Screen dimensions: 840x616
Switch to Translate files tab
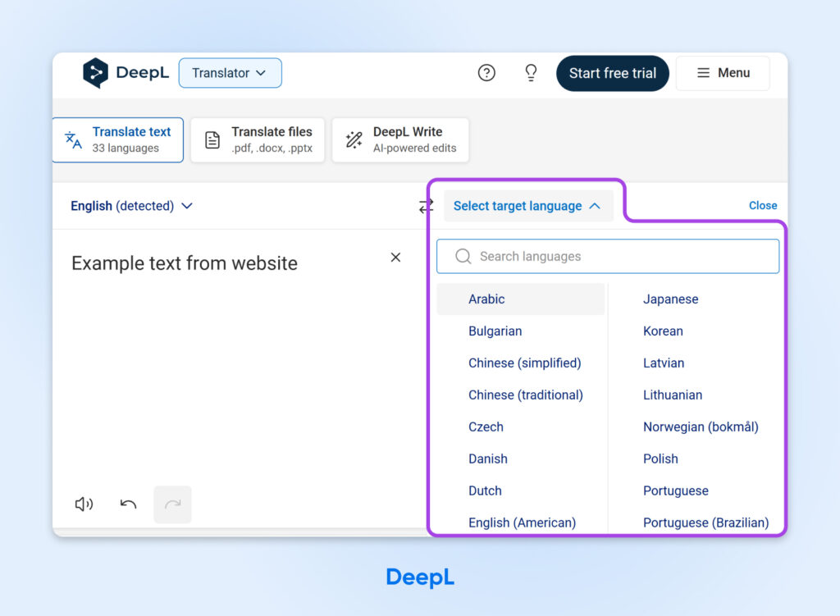tap(258, 140)
